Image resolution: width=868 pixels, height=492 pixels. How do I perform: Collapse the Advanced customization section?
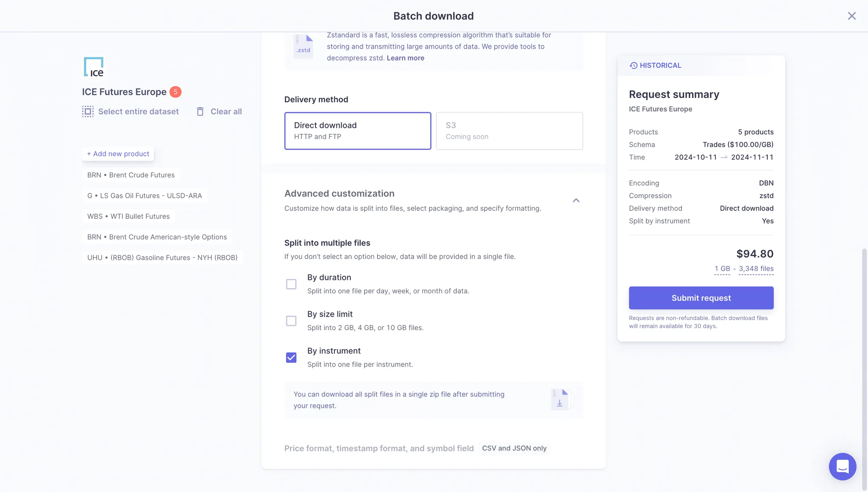576,200
